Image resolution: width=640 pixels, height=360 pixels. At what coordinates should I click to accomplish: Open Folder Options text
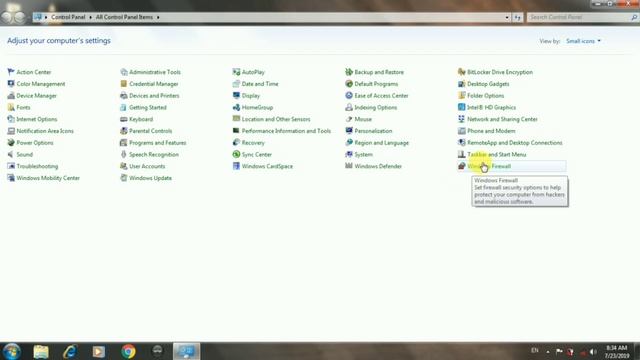(485, 96)
